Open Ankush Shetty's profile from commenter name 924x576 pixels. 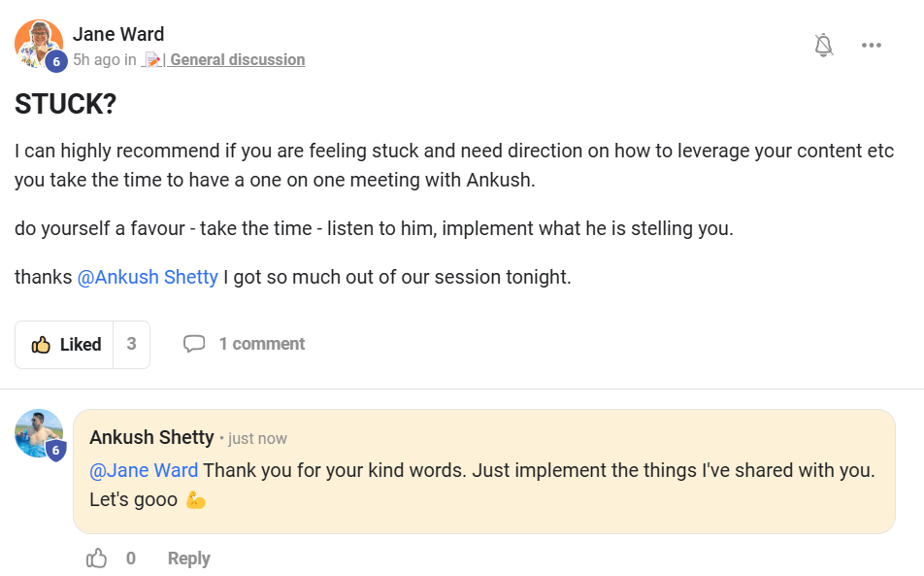tap(151, 437)
